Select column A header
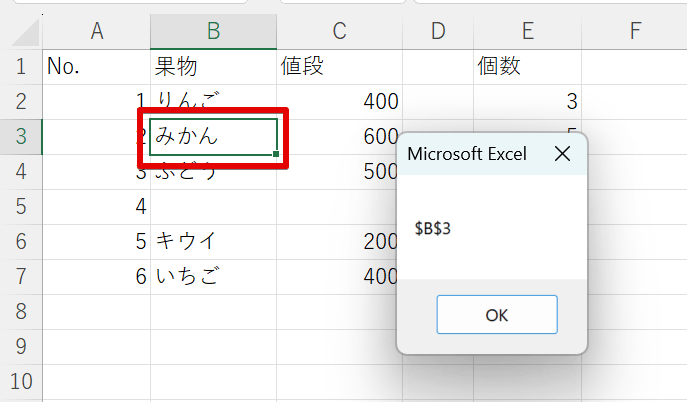 click(97, 32)
